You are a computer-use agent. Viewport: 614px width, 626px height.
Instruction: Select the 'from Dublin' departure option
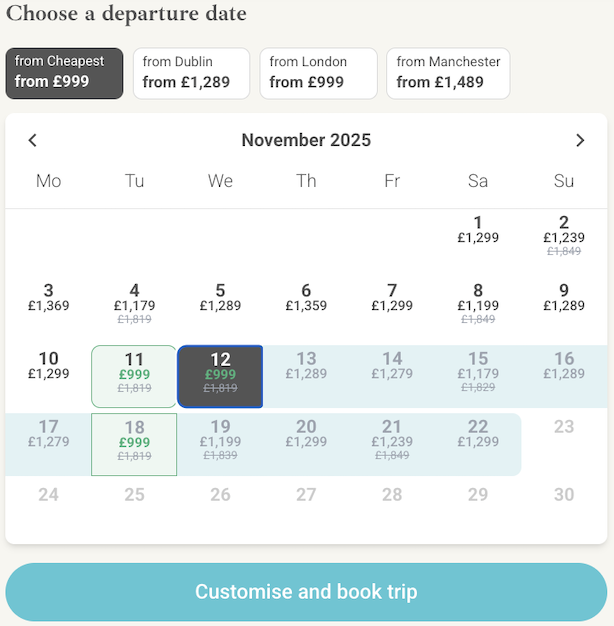191,73
